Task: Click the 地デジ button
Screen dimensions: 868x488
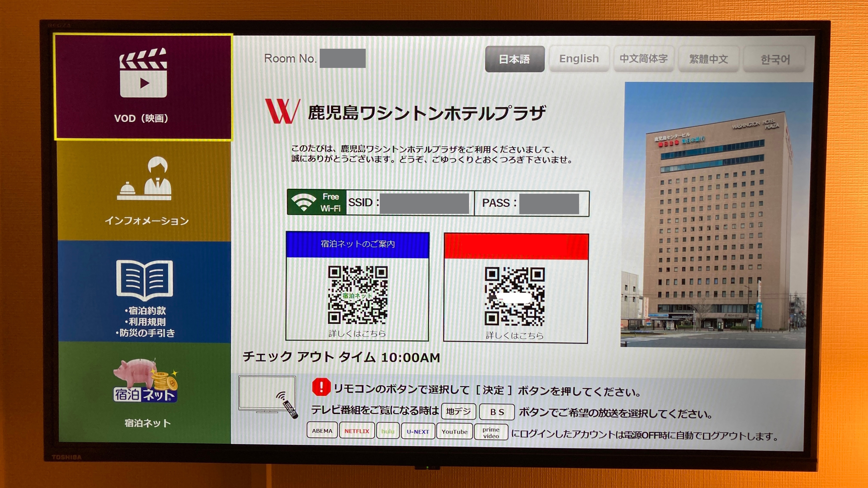Action: pos(458,411)
